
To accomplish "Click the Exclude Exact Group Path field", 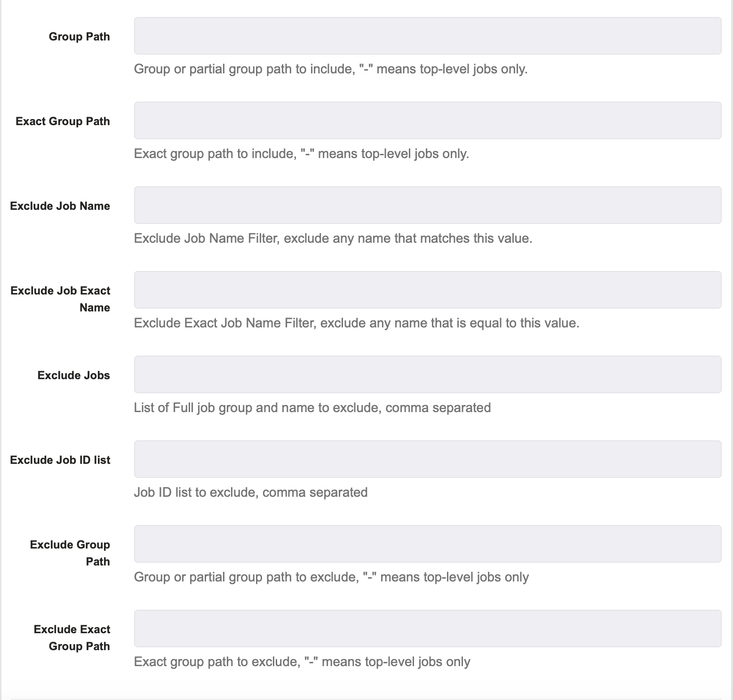I will click(428, 628).
